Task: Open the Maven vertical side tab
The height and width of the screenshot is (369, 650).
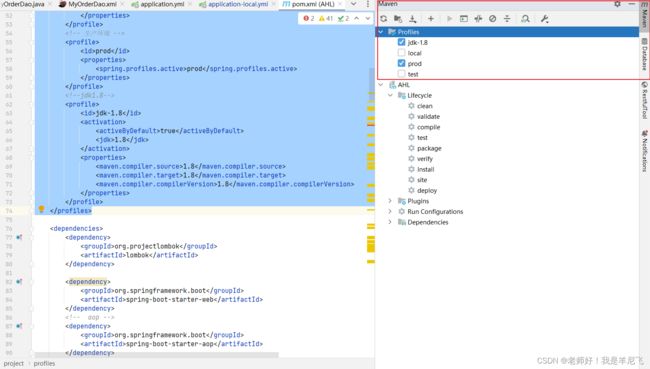Action: point(644,16)
